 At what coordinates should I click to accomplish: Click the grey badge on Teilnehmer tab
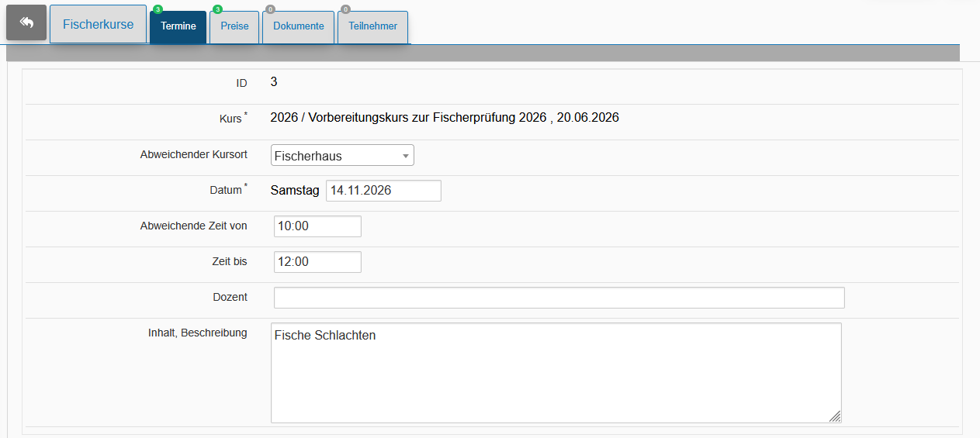click(345, 9)
